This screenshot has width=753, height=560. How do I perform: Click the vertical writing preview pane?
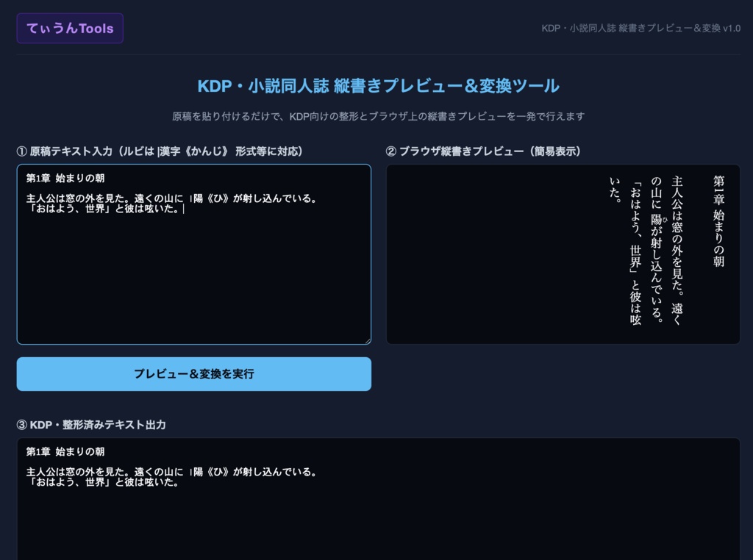click(563, 254)
